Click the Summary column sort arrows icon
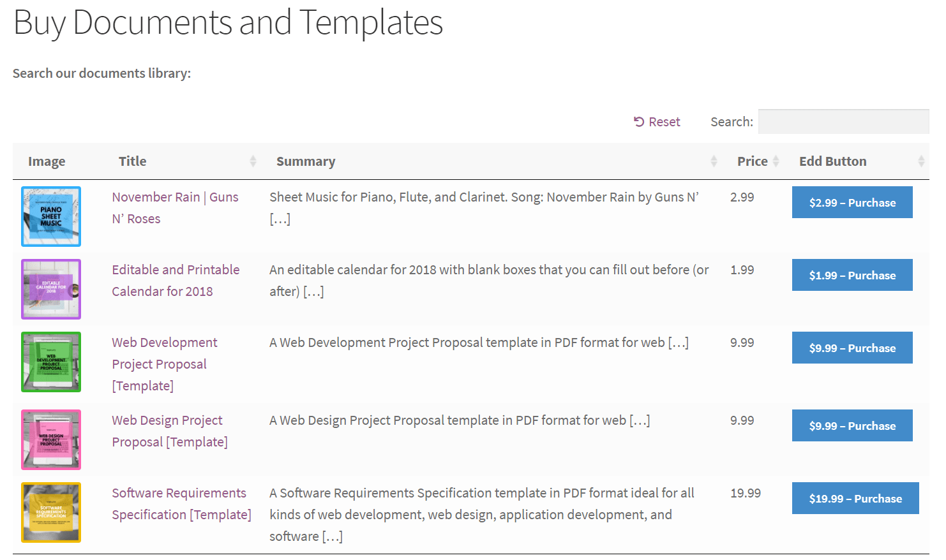946x560 pixels. (x=713, y=161)
